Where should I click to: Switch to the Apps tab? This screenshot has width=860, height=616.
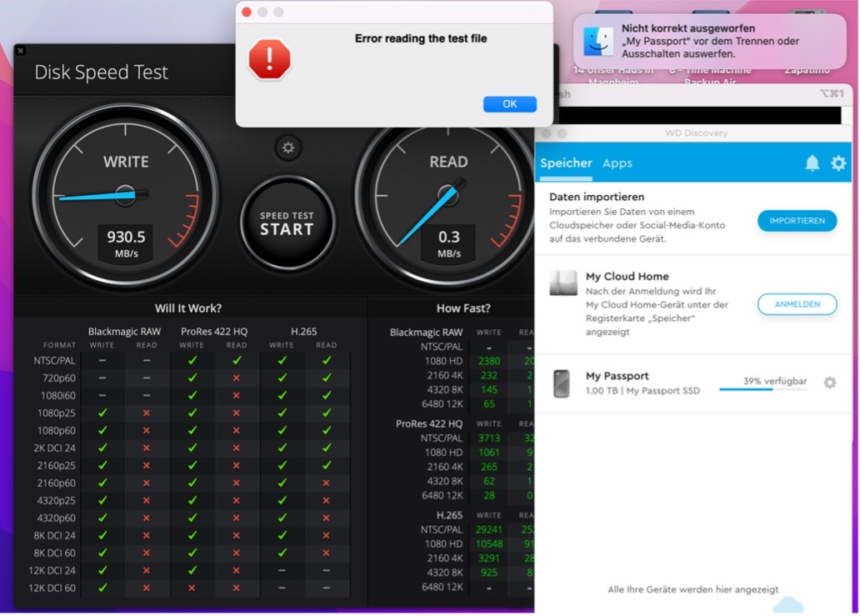coord(617,163)
